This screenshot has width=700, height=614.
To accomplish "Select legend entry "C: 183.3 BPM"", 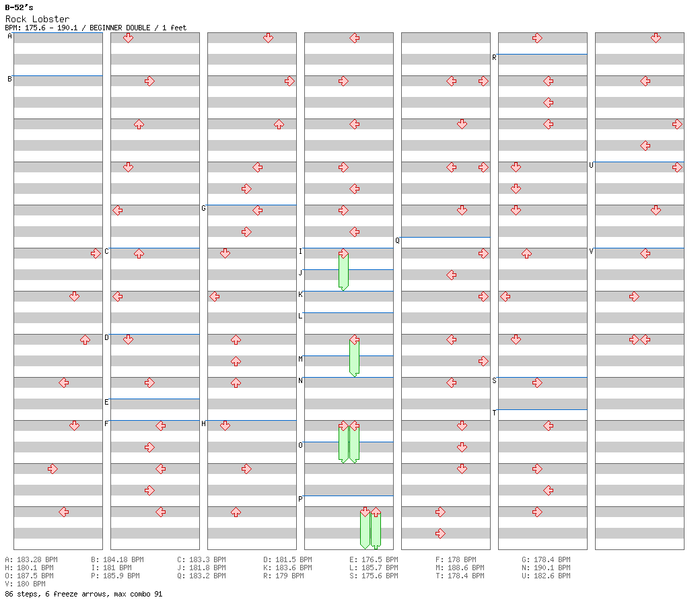I will [x=201, y=560].
